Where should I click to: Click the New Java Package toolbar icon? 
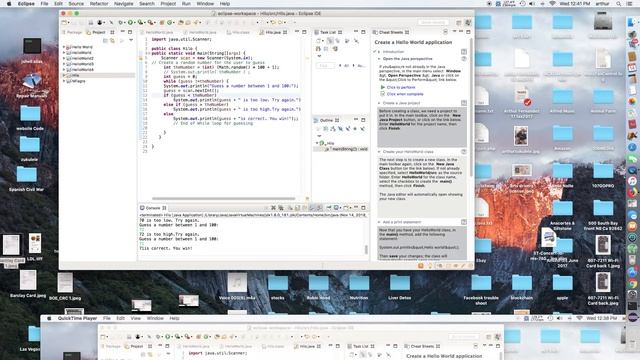click(x=162, y=22)
